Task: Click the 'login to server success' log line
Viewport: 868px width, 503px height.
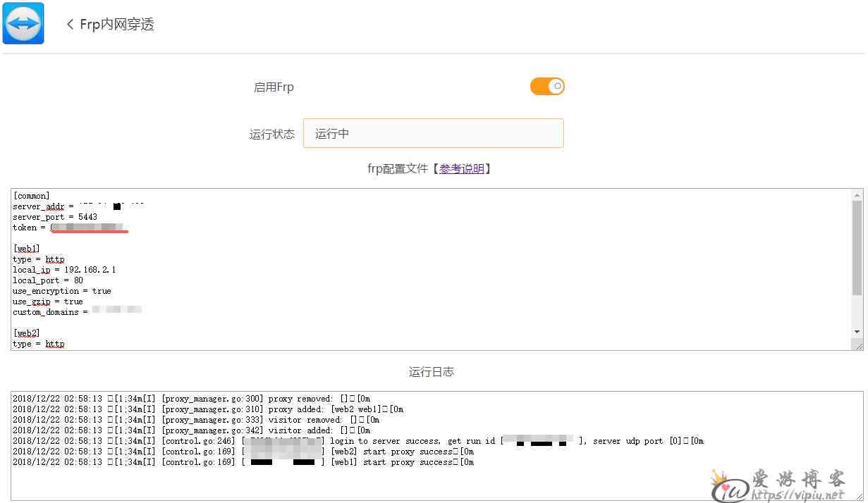Action: tap(358, 441)
